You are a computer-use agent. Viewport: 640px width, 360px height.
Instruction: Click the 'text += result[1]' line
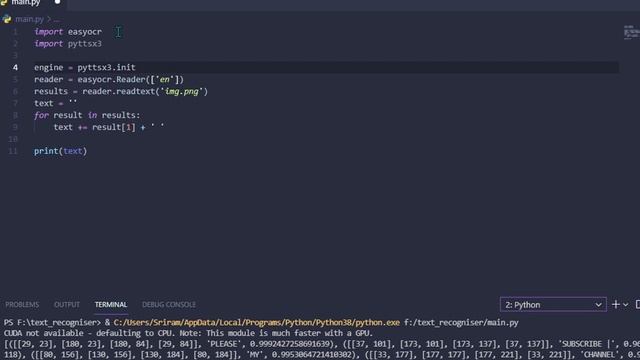[x=109, y=127]
